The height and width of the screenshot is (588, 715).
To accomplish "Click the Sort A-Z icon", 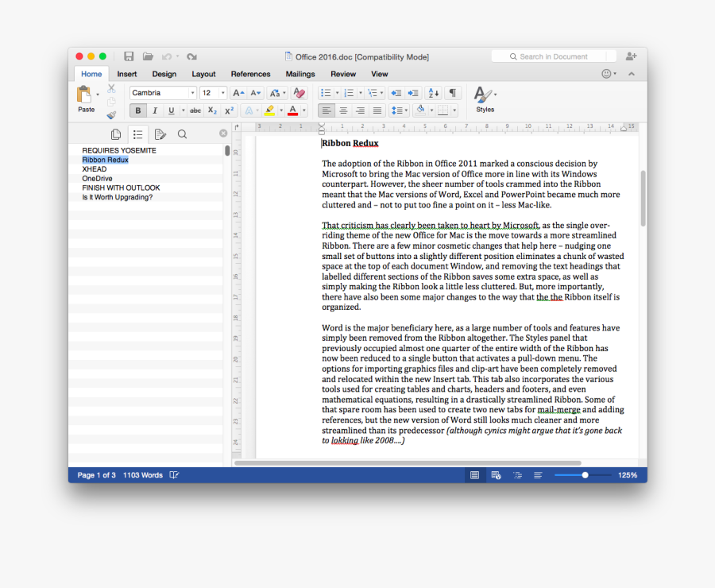I will click(432, 93).
